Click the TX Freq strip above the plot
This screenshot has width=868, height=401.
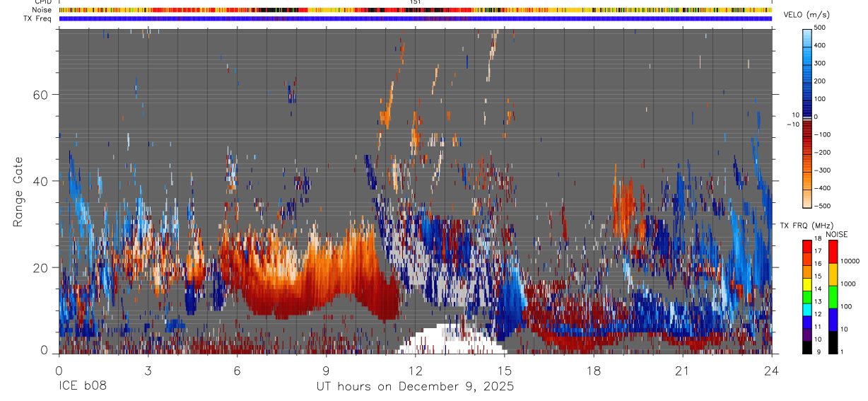click(x=415, y=18)
